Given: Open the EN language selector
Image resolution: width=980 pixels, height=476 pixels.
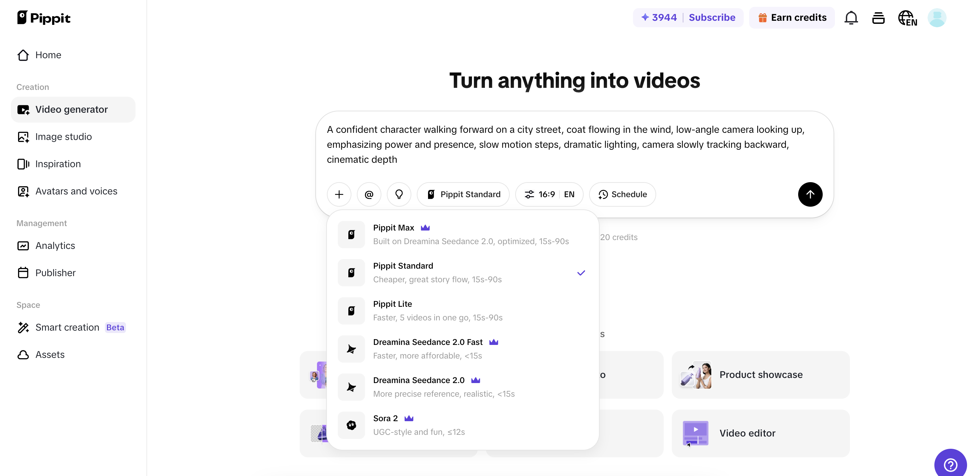Looking at the screenshot, I should pyautogui.click(x=570, y=194).
